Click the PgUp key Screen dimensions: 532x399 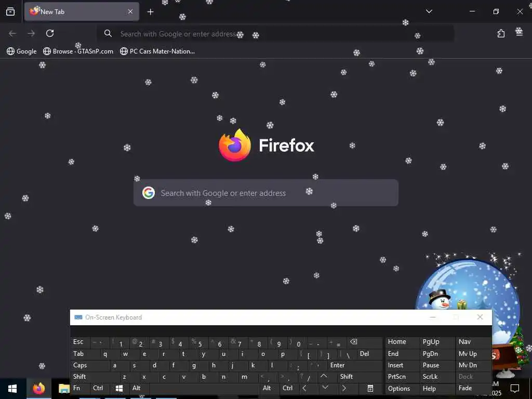pyautogui.click(x=436, y=342)
